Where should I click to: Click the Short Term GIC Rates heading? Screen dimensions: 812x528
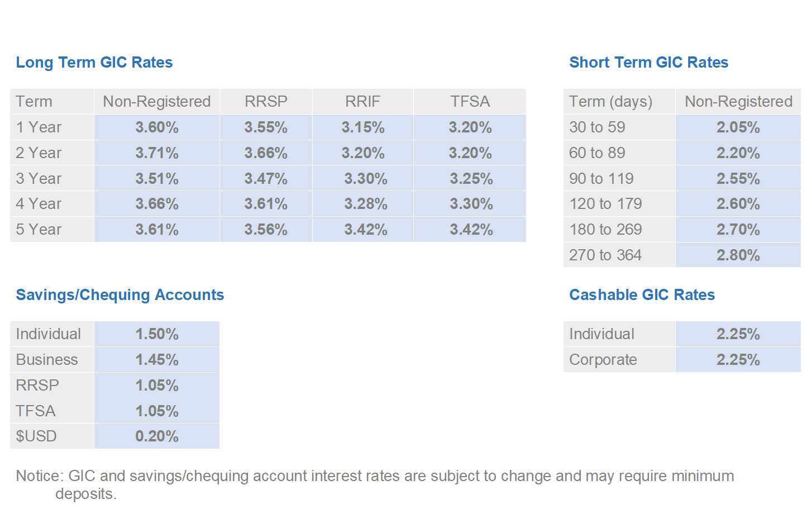(648, 63)
